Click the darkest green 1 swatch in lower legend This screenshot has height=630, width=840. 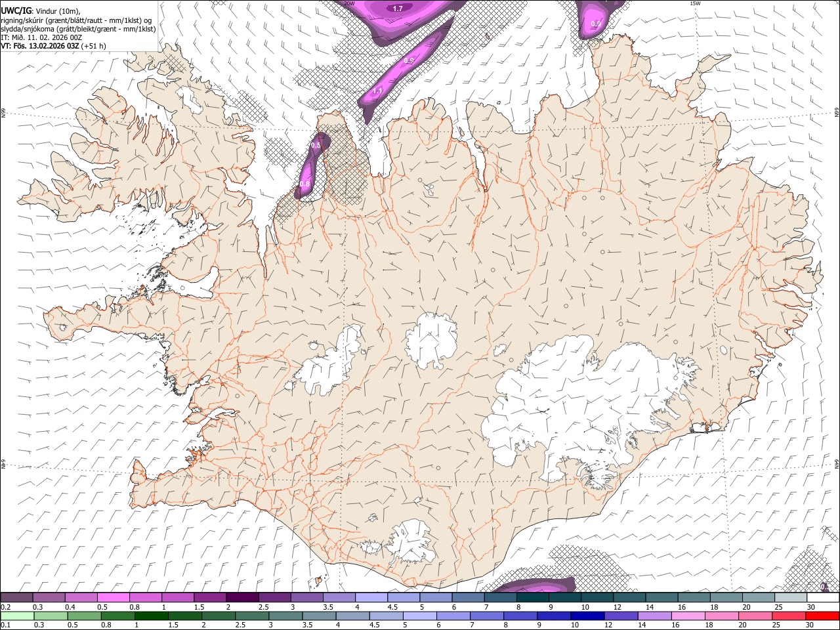pos(151,616)
